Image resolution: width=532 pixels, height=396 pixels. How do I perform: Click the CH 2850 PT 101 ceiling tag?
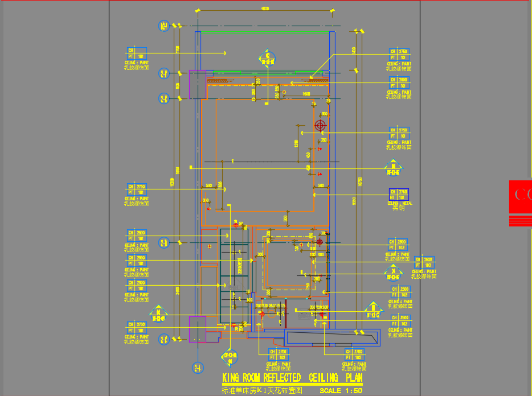click(x=399, y=82)
